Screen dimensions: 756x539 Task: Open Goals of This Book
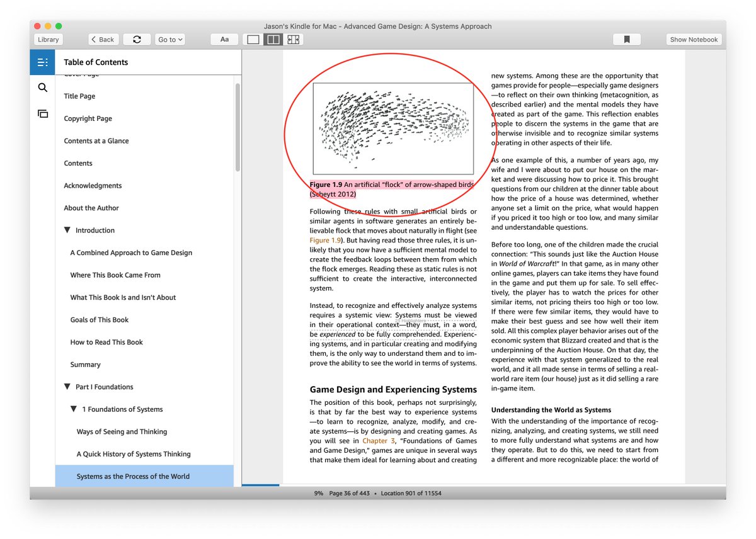[x=100, y=320]
